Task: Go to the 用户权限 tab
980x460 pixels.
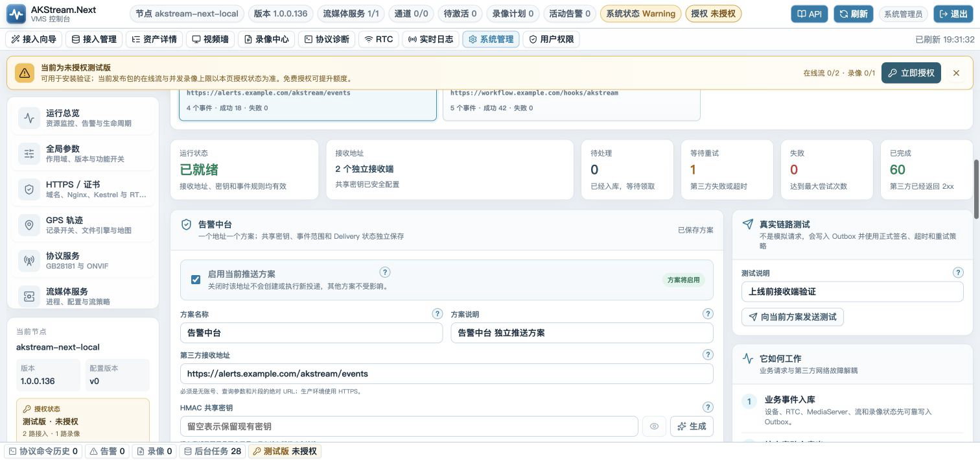Action: 551,39
